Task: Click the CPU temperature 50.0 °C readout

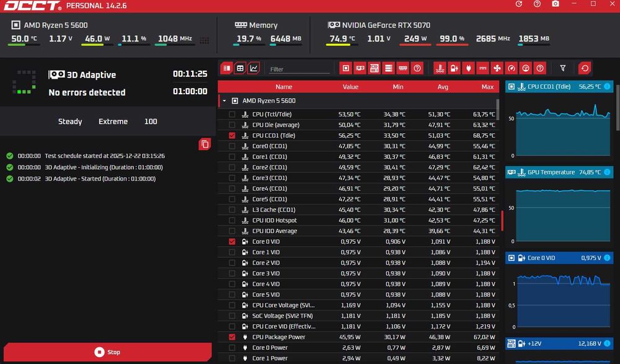Action: [x=24, y=39]
